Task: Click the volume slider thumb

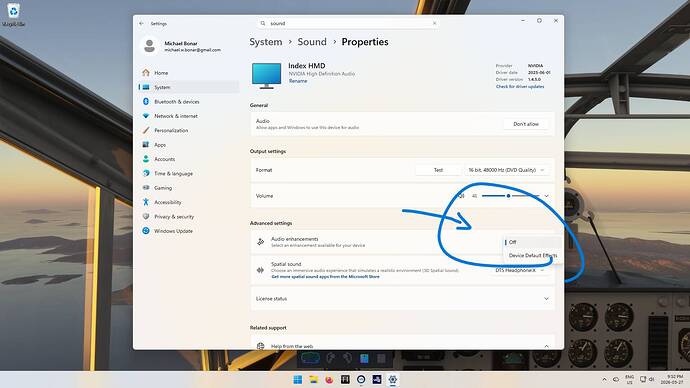Action: tap(508, 196)
